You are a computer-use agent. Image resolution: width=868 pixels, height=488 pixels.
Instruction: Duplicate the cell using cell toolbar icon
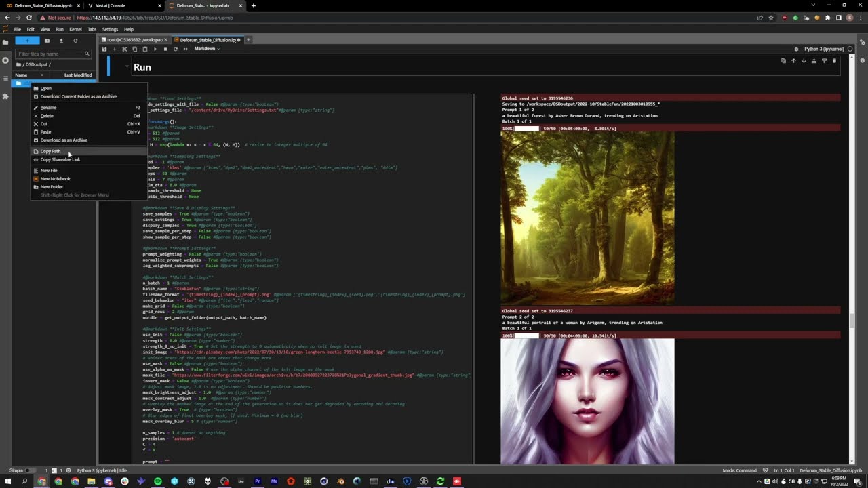783,61
